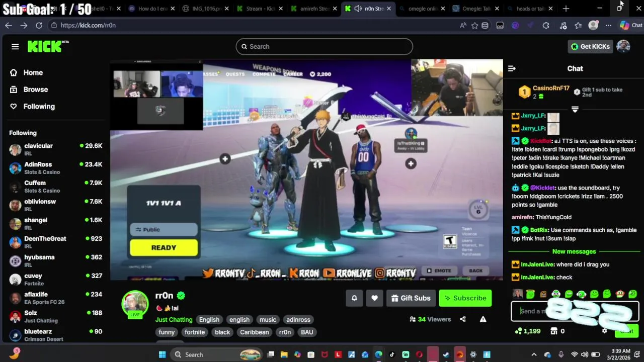Toggle follow heart button

pos(374,298)
